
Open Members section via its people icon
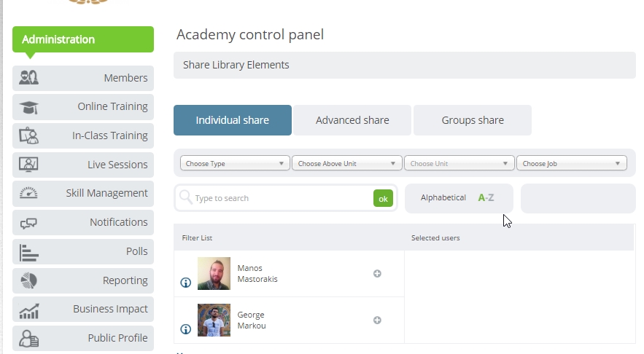(x=28, y=77)
